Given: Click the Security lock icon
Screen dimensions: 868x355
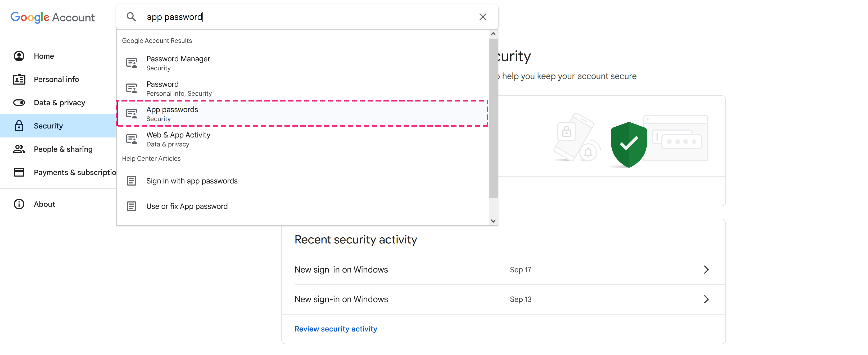Looking at the screenshot, I should click(19, 126).
